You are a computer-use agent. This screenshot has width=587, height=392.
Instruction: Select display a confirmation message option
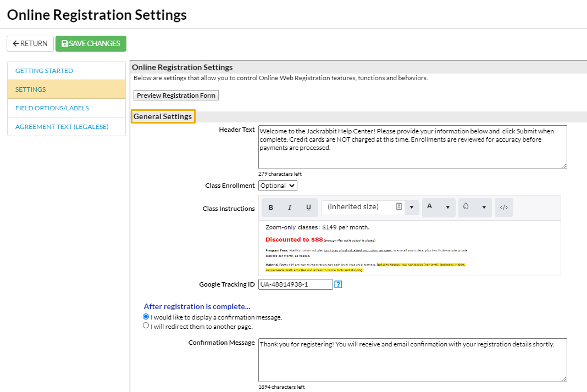click(x=146, y=316)
